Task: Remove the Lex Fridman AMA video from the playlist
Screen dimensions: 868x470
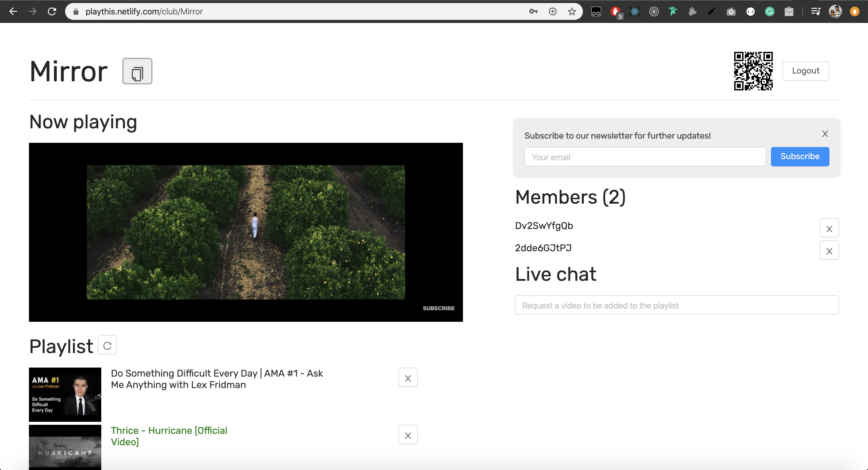Action: point(408,378)
